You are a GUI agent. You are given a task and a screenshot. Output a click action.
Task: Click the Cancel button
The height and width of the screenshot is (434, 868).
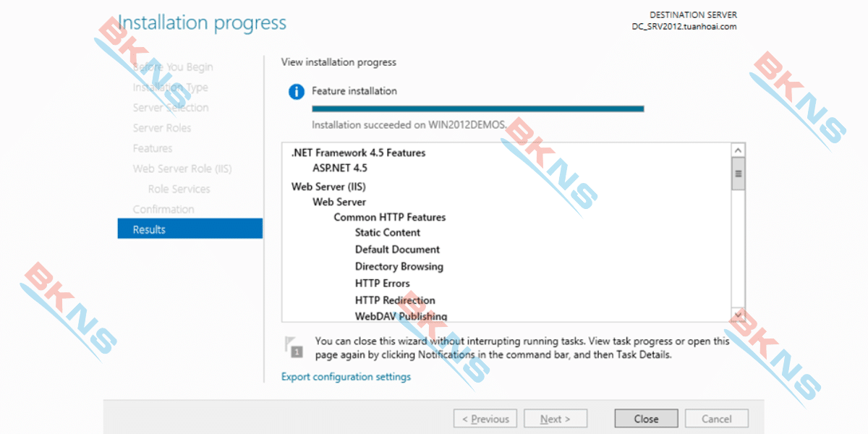coord(717,419)
